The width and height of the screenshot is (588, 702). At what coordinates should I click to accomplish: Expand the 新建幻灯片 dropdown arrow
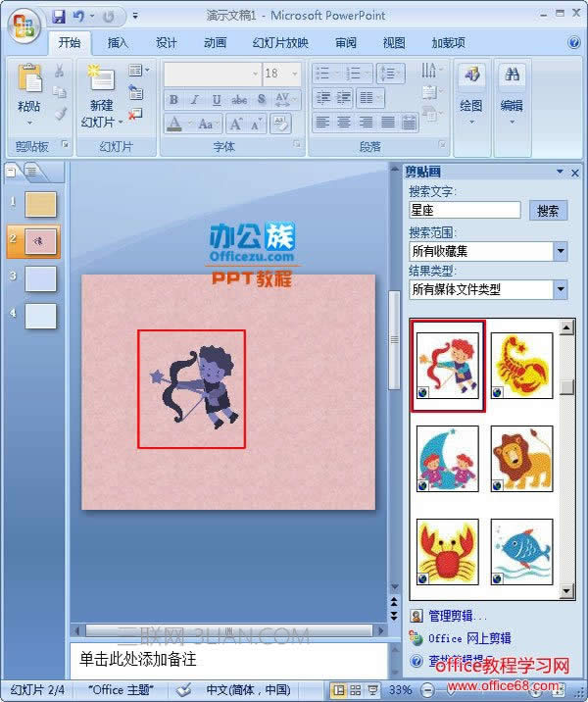coord(121,122)
